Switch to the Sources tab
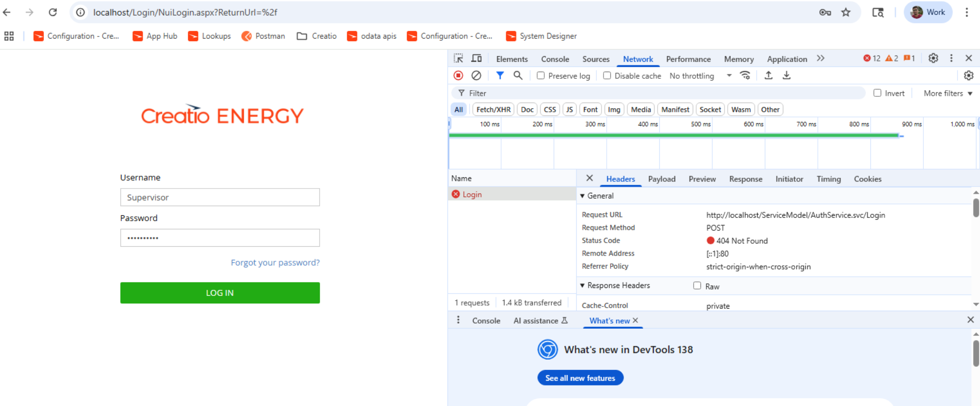The height and width of the screenshot is (406, 980). pyautogui.click(x=596, y=59)
